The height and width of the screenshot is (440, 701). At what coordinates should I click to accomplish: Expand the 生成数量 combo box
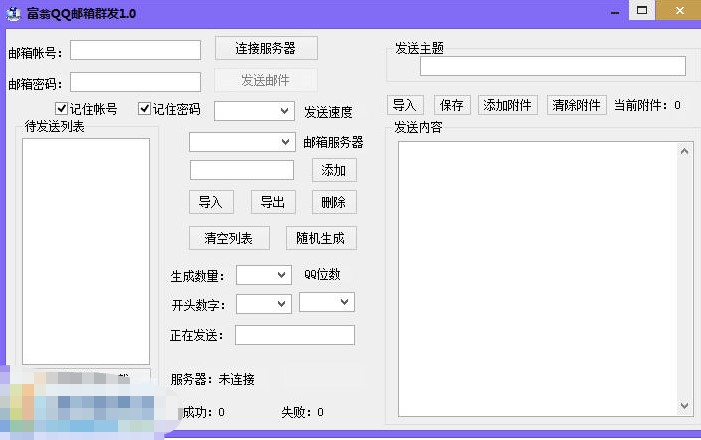click(264, 275)
